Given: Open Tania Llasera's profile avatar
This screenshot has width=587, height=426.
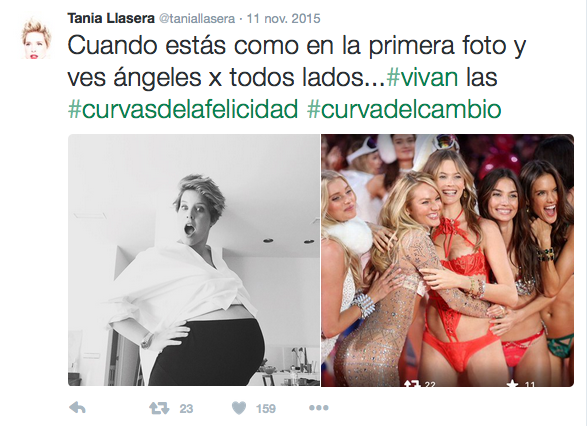Looking at the screenshot, I should 36,39.
